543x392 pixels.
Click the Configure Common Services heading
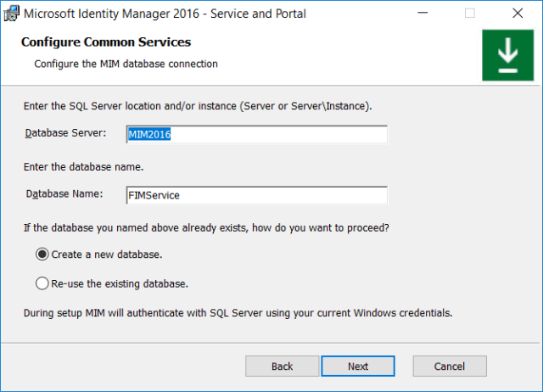[x=105, y=42]
